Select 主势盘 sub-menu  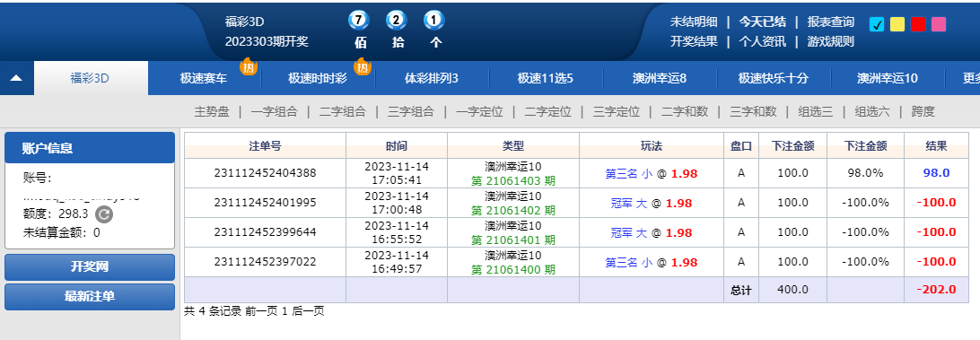tap(212, 112)
